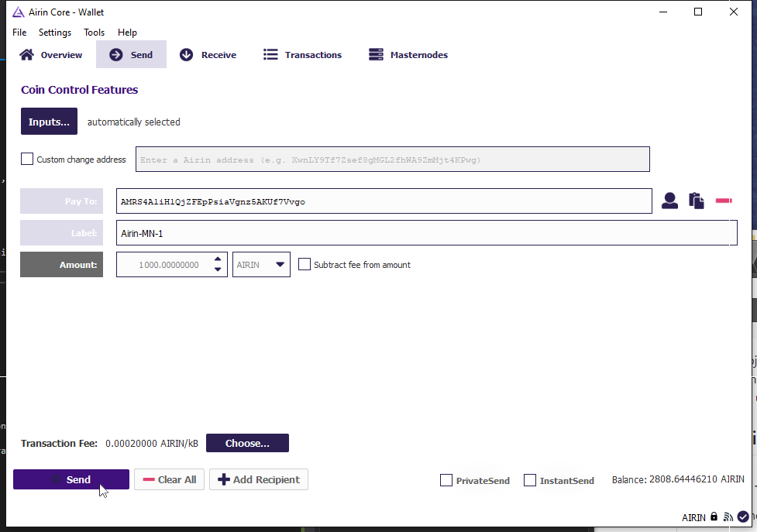Click the Label input field

(x=427, y=233)
